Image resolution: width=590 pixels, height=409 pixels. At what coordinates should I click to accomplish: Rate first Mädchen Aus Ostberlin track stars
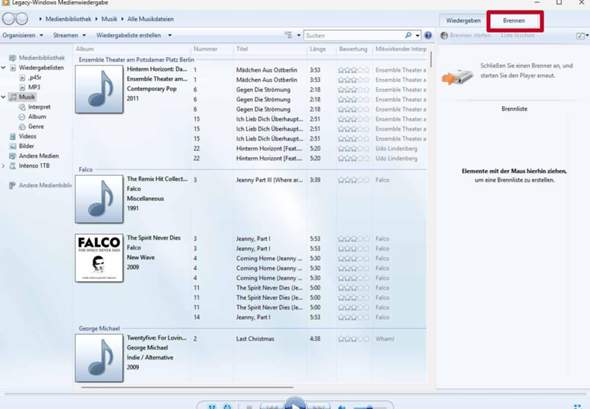353,70
